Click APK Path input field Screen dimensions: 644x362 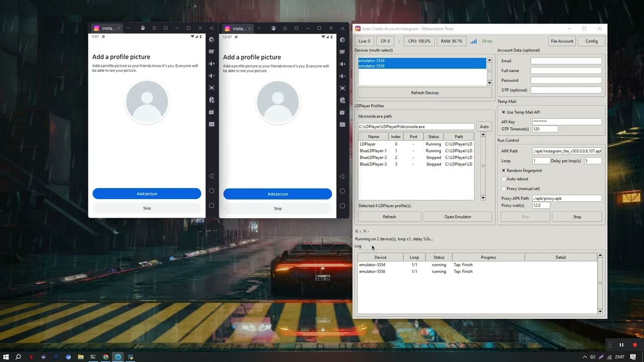point(567,151)
